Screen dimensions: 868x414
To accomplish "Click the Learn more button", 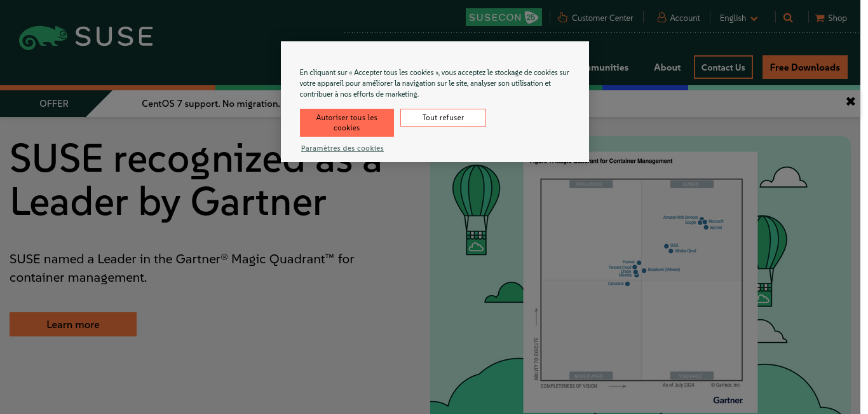I will coord(73,324).
